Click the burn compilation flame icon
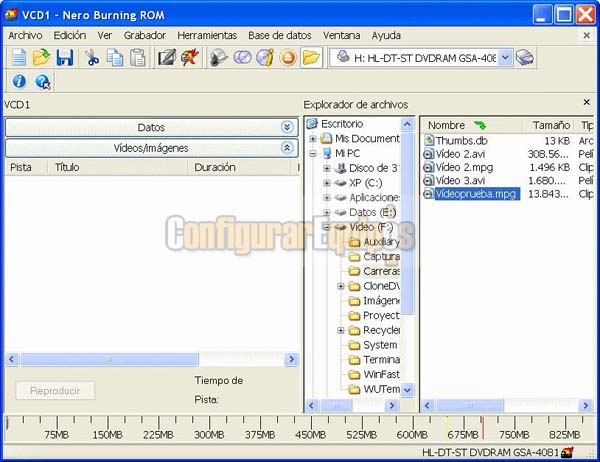The image size is (600, 462). click(190, 58)
